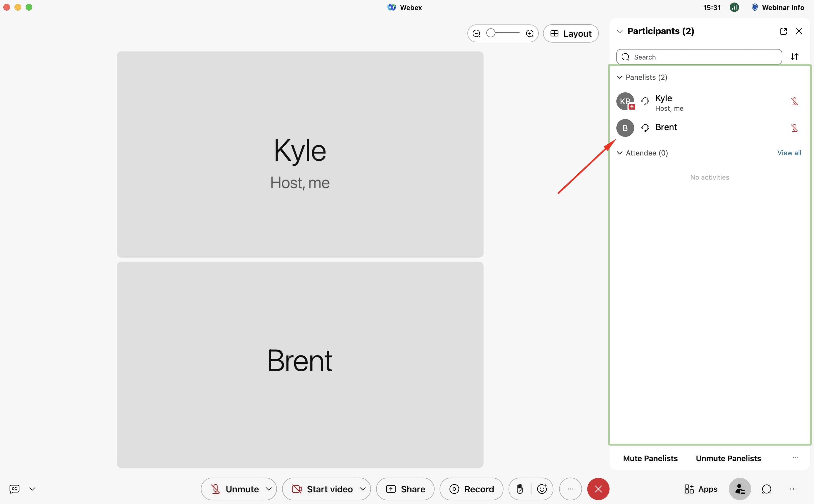Click the zoom in magnifier icon
The image size is (814, 504).
(530, 34)
